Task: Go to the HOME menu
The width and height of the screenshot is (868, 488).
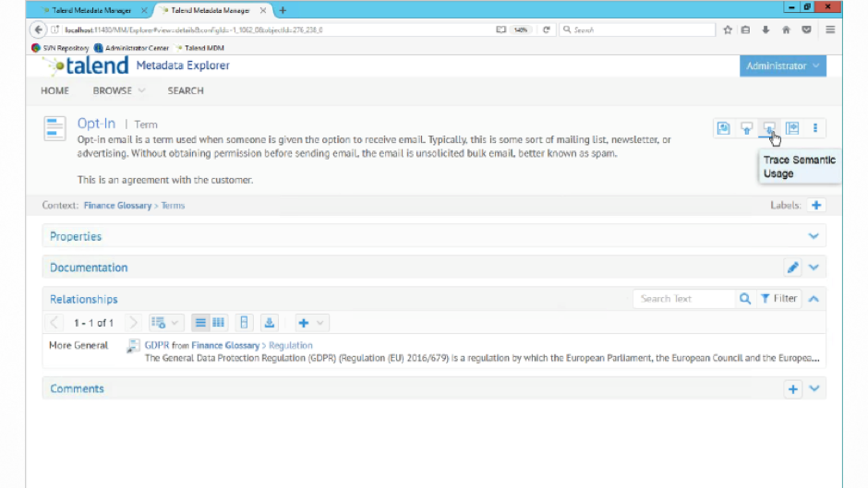Action: [x=54, y=90]
